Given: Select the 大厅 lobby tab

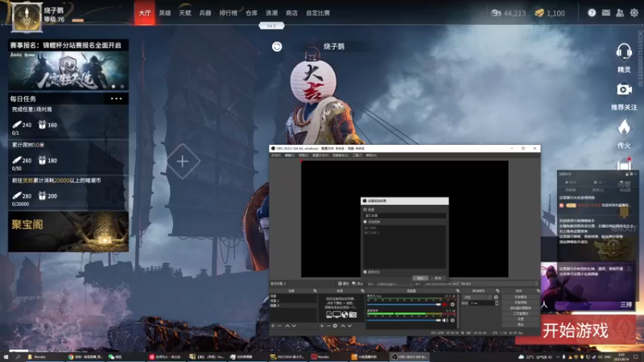Looking at the screenshot, I should tap(145, 13).
